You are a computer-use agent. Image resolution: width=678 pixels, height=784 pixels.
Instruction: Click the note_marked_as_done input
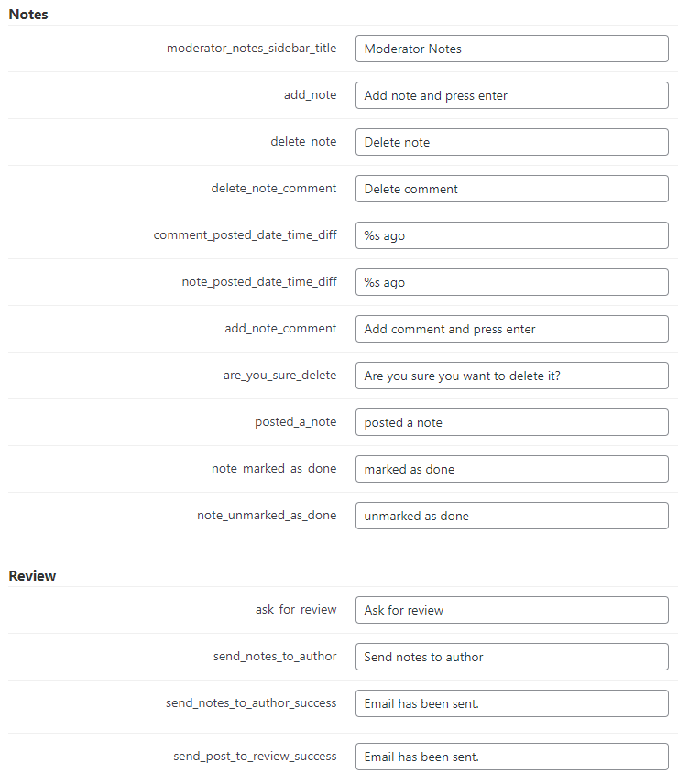click(x=512, y=469)
